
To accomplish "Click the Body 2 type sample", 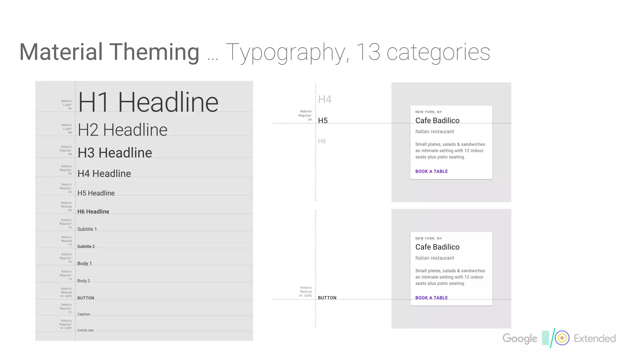I will coord(84,281).
